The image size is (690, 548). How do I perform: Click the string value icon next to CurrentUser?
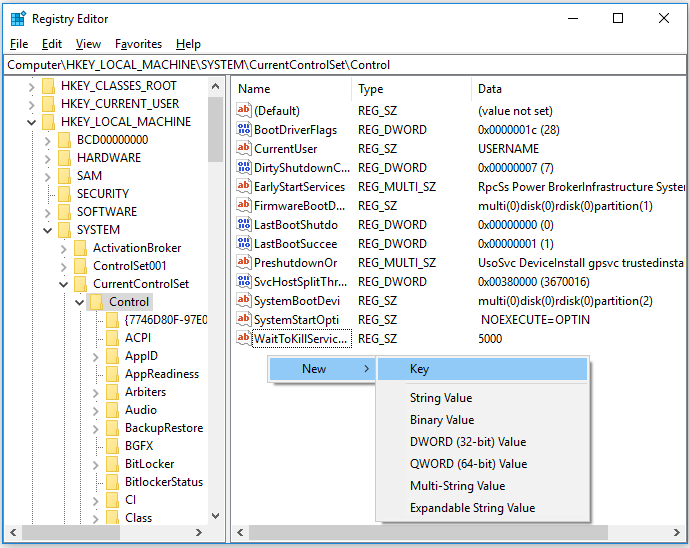coord(244,149)
